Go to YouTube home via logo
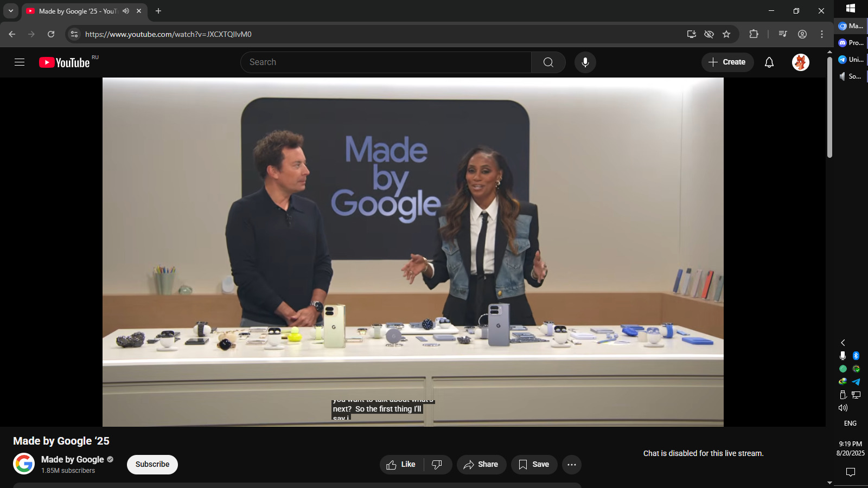Image resolution: width=868 pixels, height=488 pixels. (x=65, y=62)
